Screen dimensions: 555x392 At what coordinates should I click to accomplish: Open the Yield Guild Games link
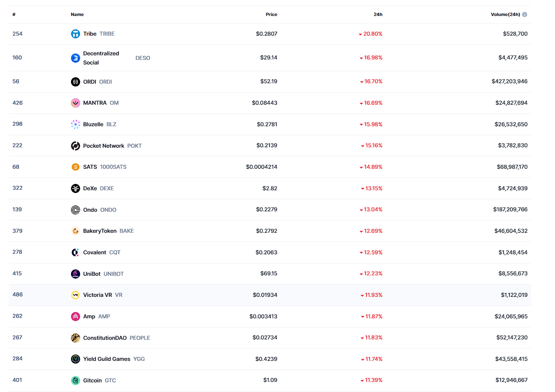point(114,359)
